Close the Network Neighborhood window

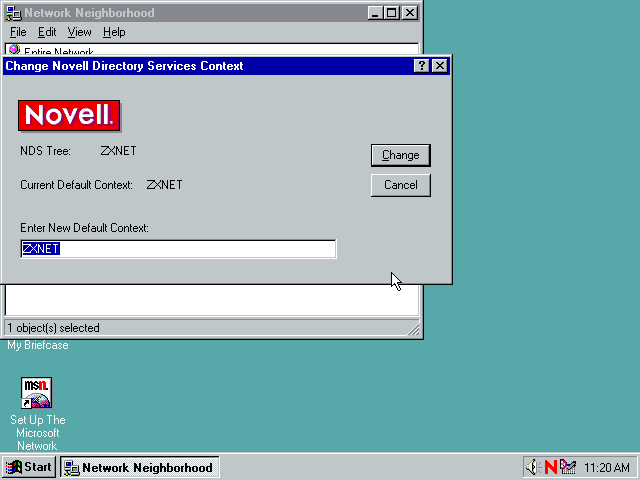pos(410,13)
